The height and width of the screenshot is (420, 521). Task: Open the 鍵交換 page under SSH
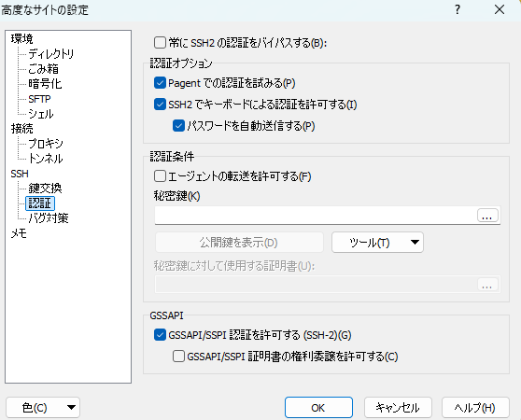click(45, 189)
